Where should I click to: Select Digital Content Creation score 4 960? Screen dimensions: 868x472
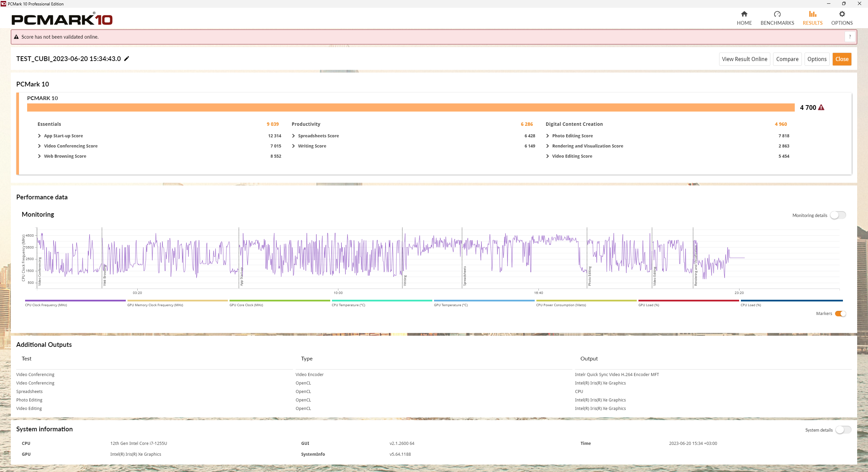click(x=781, y=124)
